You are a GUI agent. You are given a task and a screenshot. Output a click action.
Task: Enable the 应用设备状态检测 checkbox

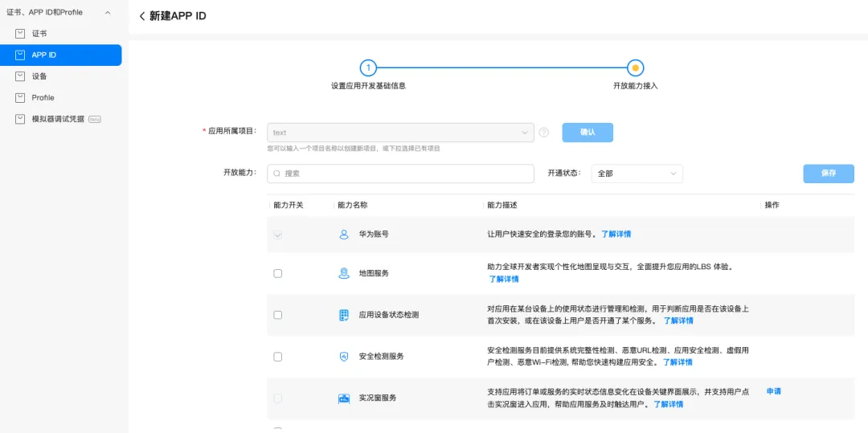pos(278,315)
